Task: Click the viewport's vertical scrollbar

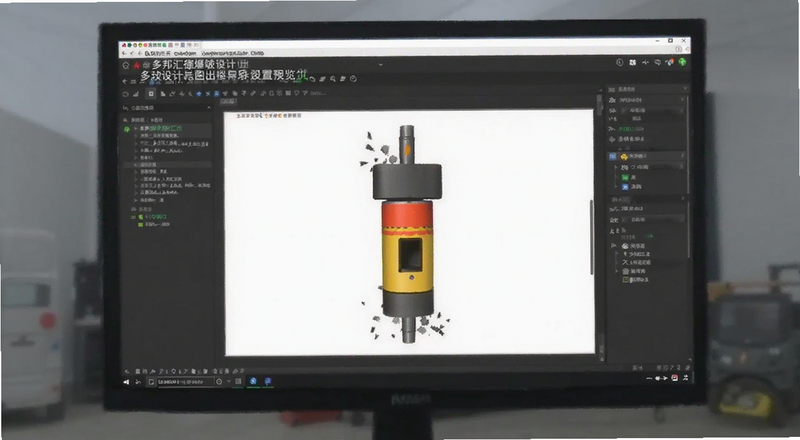Action: 592,237
